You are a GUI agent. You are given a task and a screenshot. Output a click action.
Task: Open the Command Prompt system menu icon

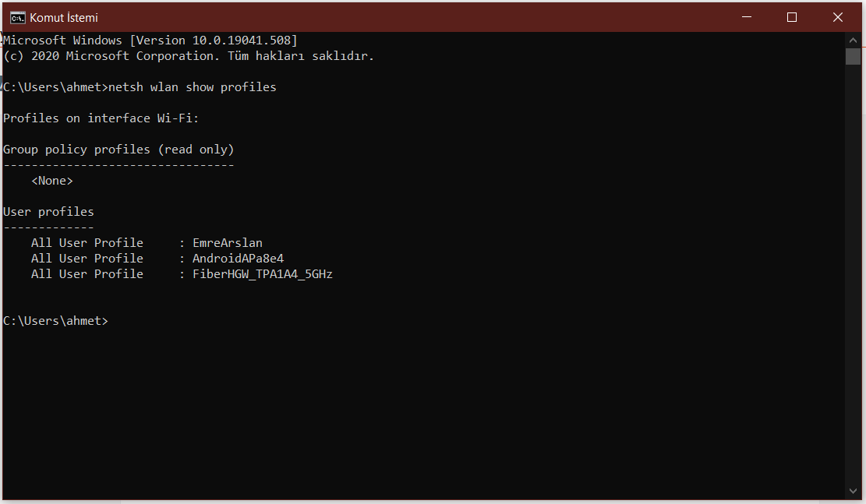click(x=16, y=17)
